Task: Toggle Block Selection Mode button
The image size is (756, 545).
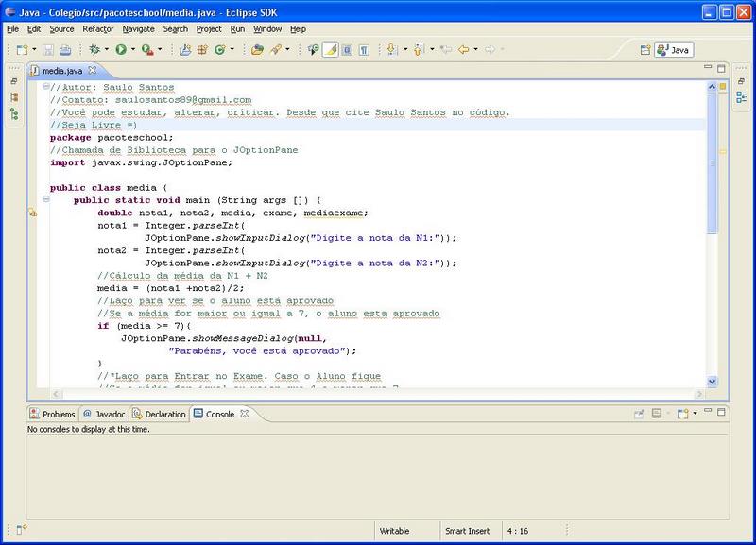Action: tap(347, 50)
